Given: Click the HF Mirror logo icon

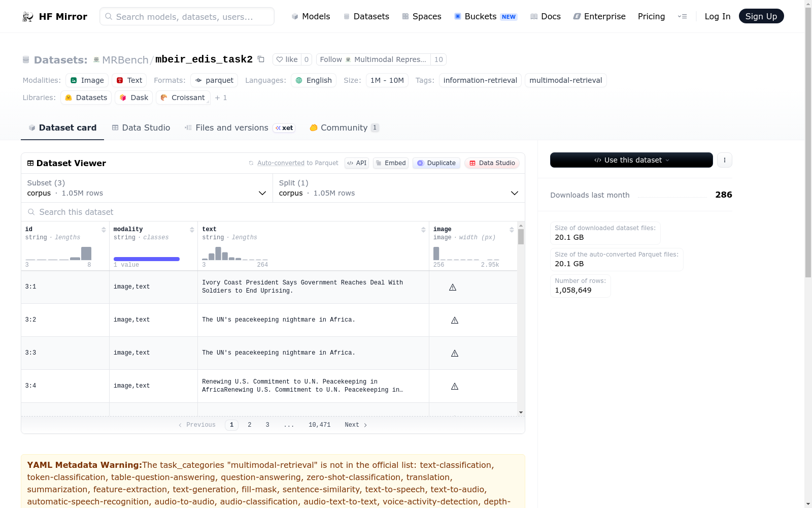Looking at the screenshot, I should tap(28, 17).
